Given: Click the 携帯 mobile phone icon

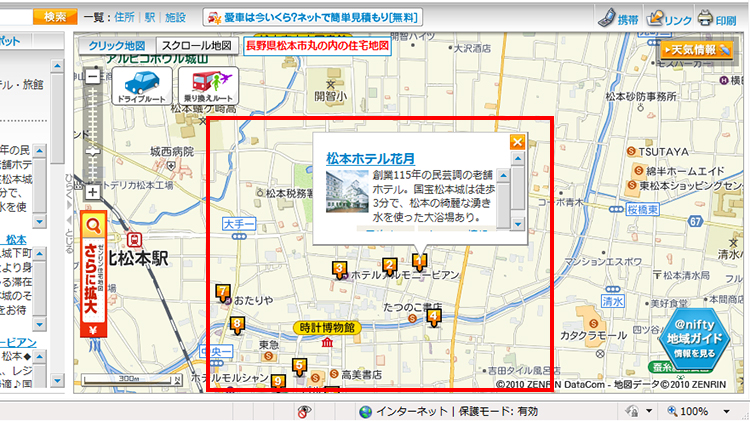Looking at the screenshot, I should click(x=607, y=17).
